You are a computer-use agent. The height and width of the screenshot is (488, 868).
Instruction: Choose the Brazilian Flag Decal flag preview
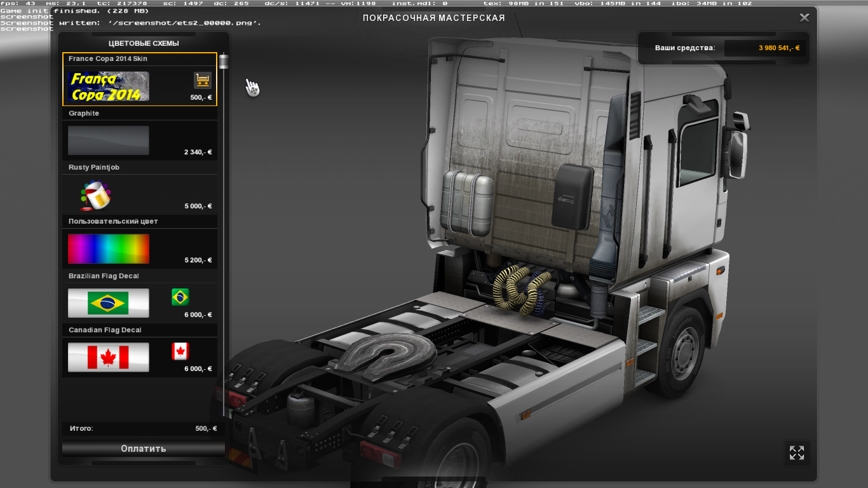108,303
